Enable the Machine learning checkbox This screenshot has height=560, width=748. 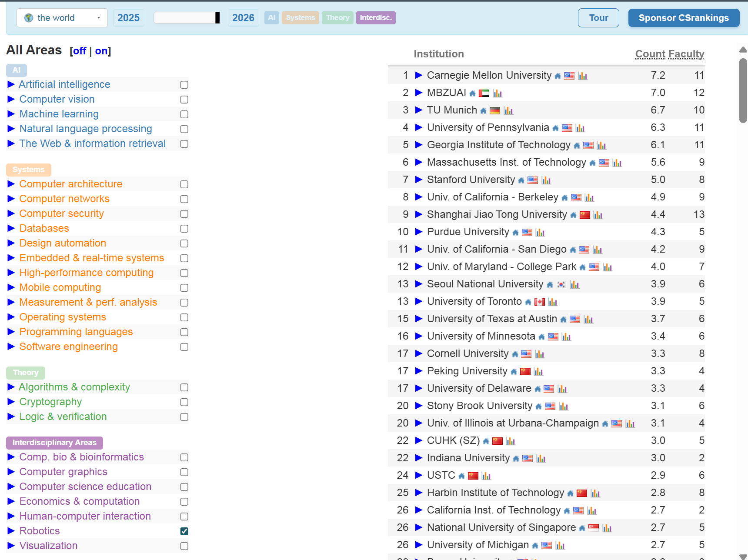184,114
